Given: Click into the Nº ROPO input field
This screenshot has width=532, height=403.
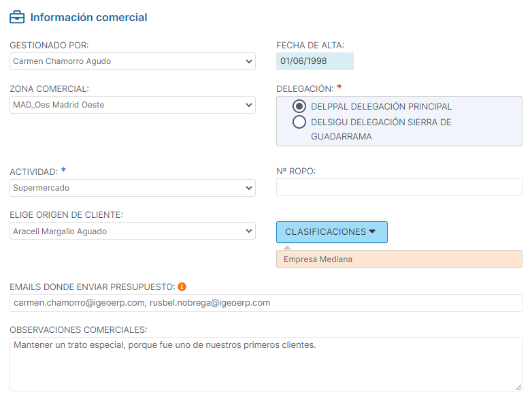Looking at the screenshot, I should click(x=399, y=187).
